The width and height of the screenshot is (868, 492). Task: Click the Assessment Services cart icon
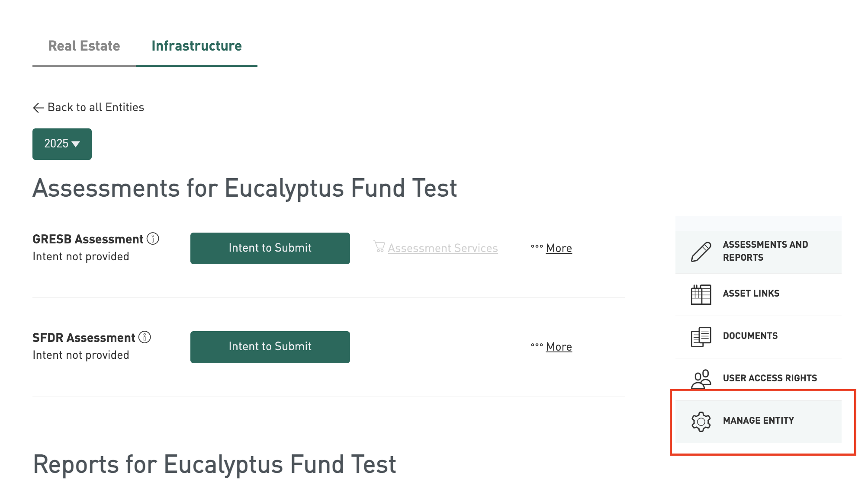[x=379, y=247]
